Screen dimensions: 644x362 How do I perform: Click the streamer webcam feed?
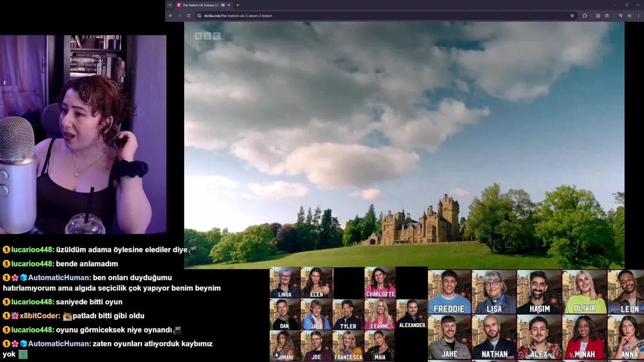click(x=83, y=134)
